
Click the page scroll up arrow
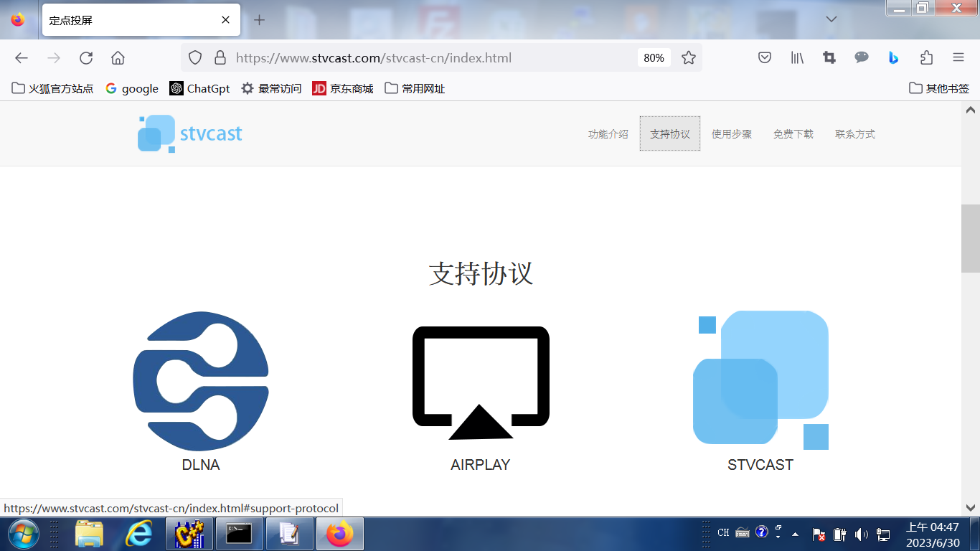coord(971,110)
